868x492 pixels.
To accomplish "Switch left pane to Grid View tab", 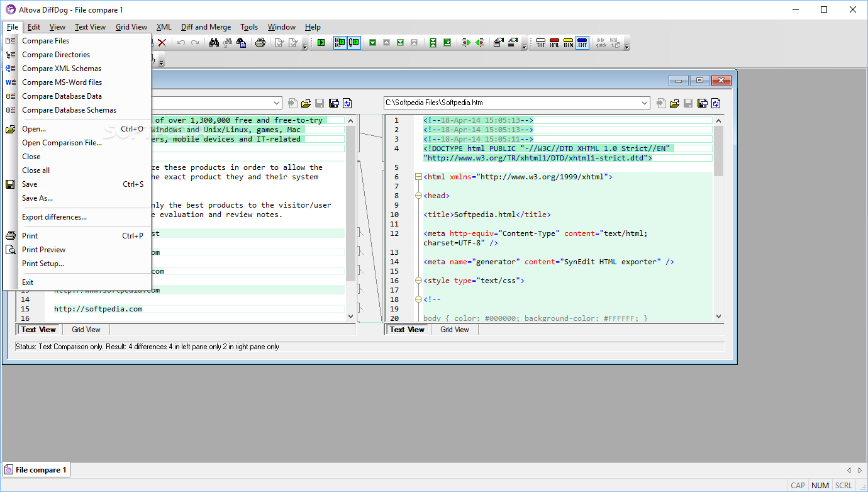I will (86, 330).
